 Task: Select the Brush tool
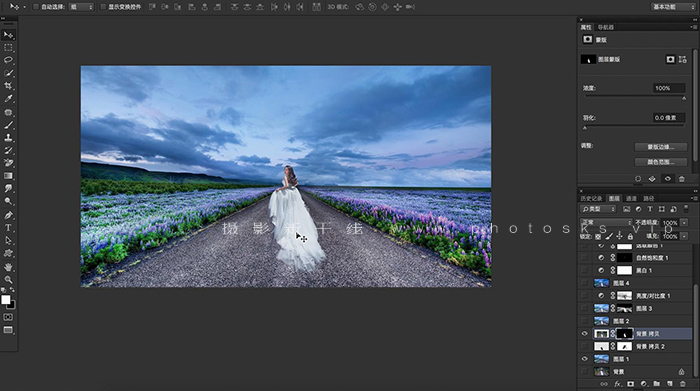[8, 125]
